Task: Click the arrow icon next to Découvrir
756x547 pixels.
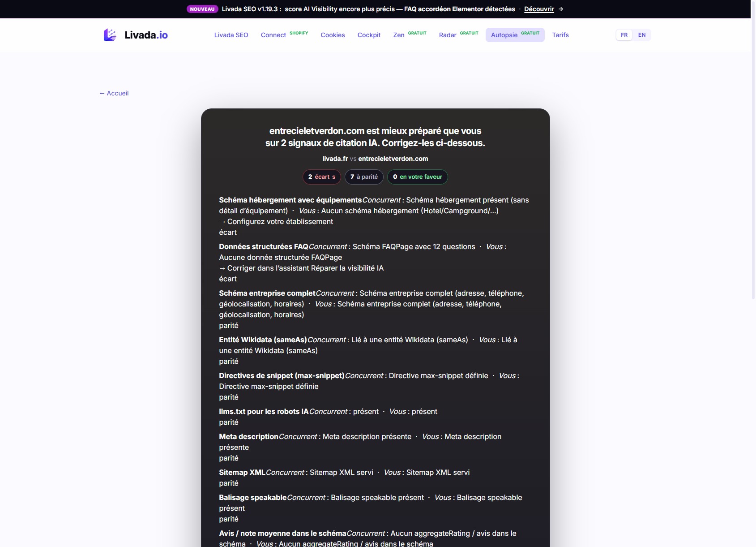Action: point(561,9)
